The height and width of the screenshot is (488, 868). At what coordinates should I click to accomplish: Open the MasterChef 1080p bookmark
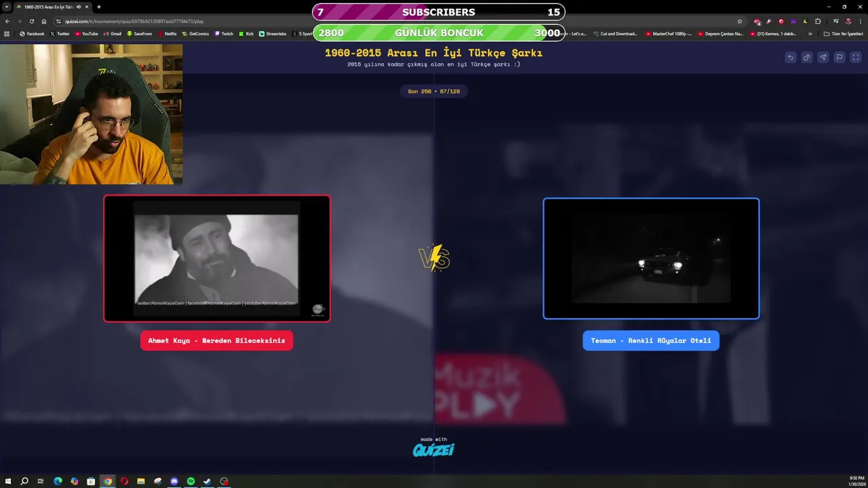click(x=669, y=33)
